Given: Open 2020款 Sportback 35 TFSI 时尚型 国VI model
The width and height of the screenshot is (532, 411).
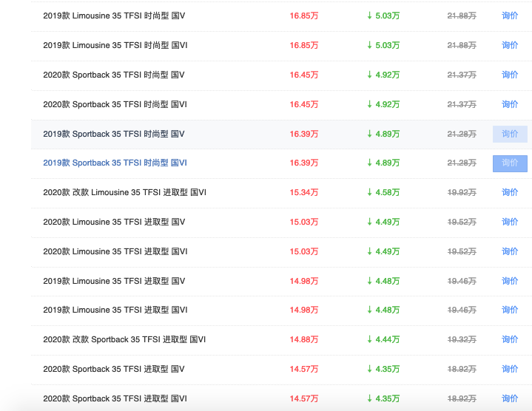Looking at the screenshot, I should click(115, 104).
